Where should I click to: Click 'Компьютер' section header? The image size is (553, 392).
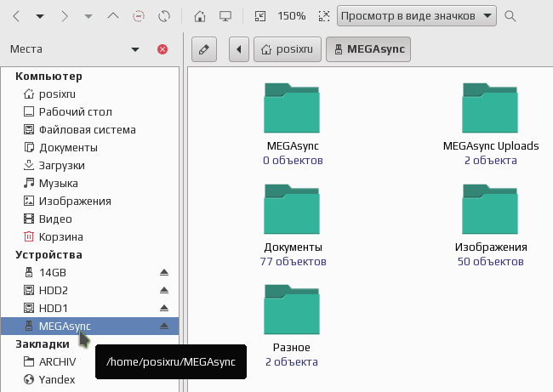[x=48, y=77]
